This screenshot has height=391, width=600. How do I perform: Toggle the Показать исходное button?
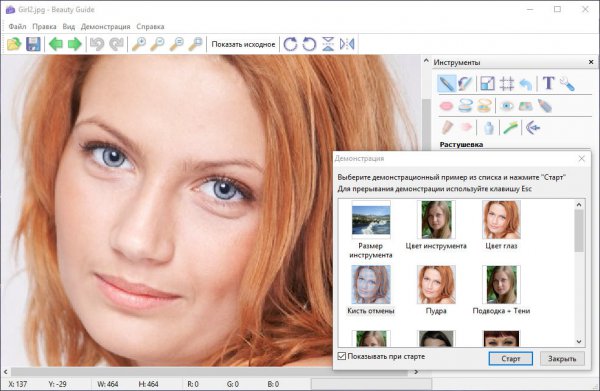click(x=243, y=44)
